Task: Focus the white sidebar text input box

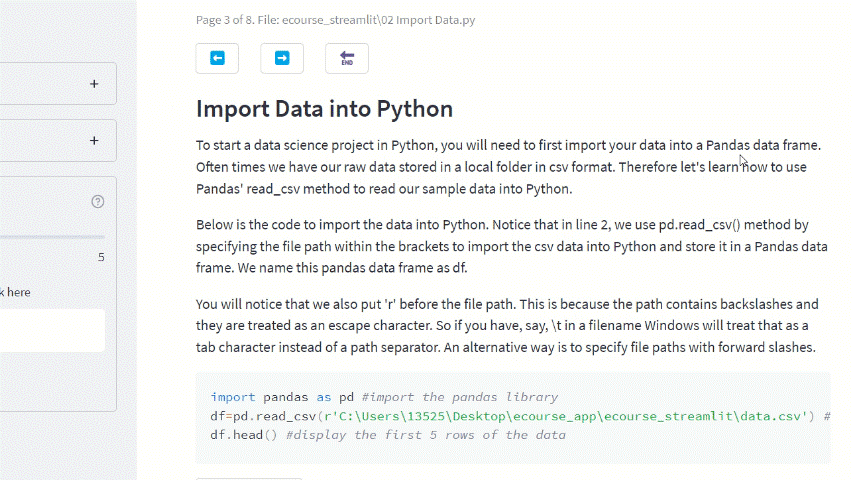Action: click(x=52, y=330)
